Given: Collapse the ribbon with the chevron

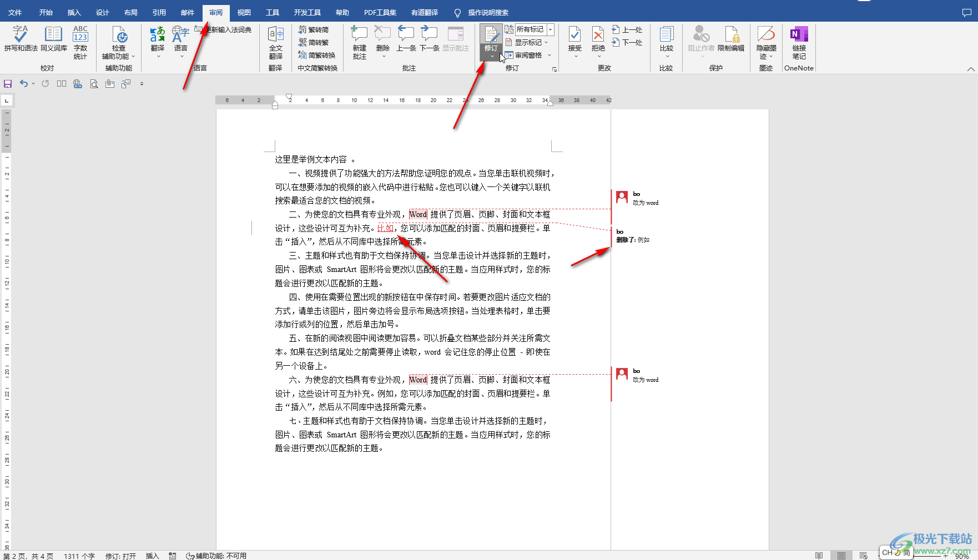Looking at the screenshot, I should tap(970, 69).
